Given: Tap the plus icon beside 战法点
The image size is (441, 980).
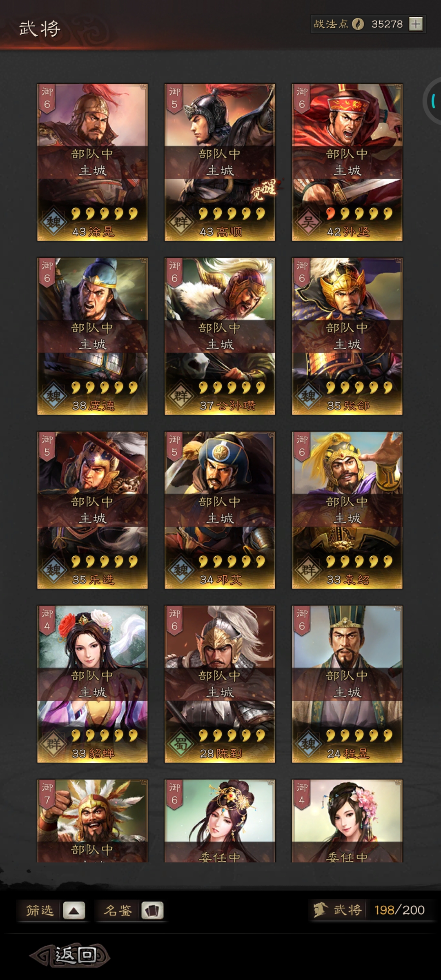Looking at the screenshot, I should [416, 24].
